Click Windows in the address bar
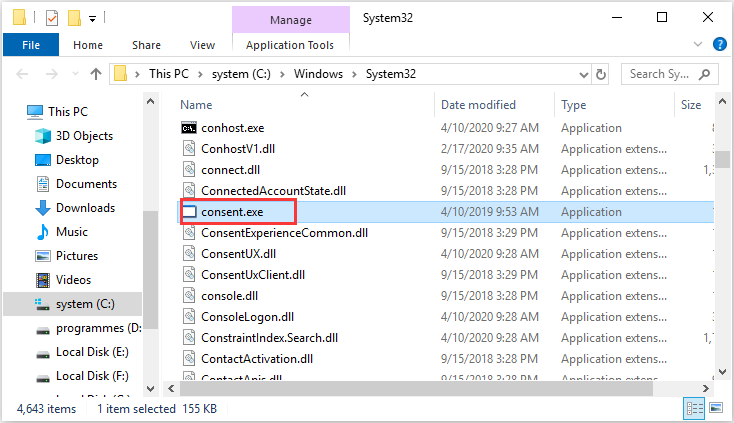 (318, 74)
